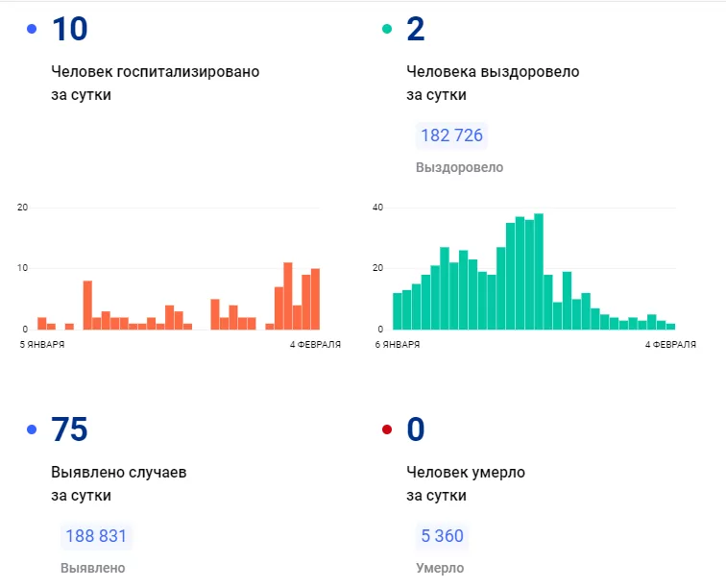Click the green dot beside number 2
726x588 pixels.
[x=387, y=29]
